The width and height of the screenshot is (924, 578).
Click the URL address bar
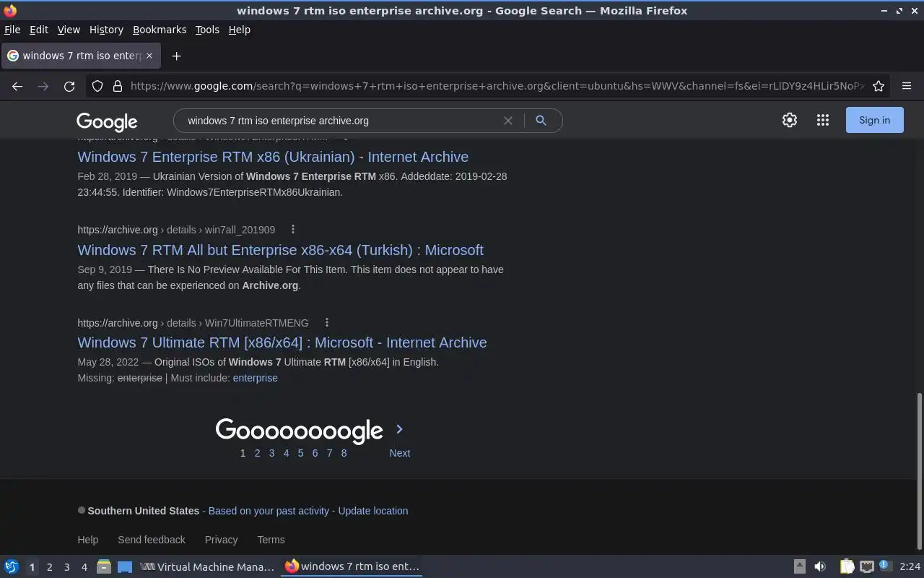[x=497, y=86]
